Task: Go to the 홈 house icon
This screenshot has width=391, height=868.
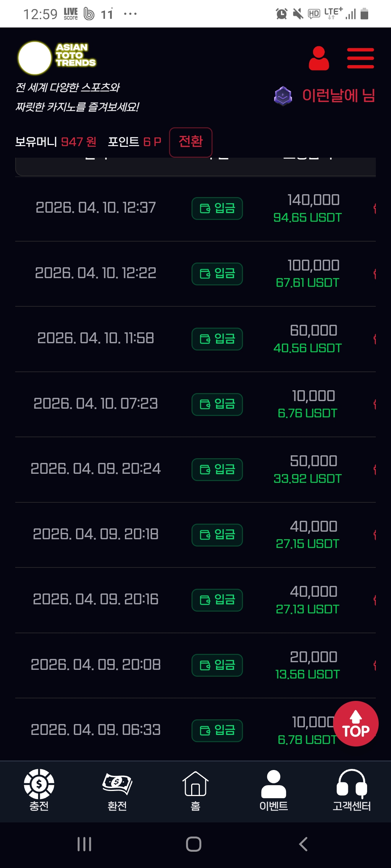Action: tap(195, 790)
